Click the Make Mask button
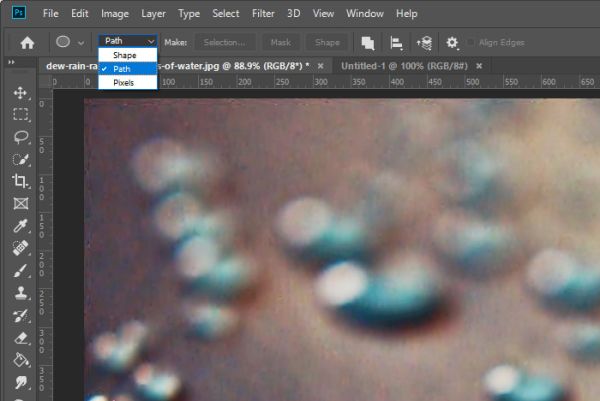The image size is (600, 401). 280,42
